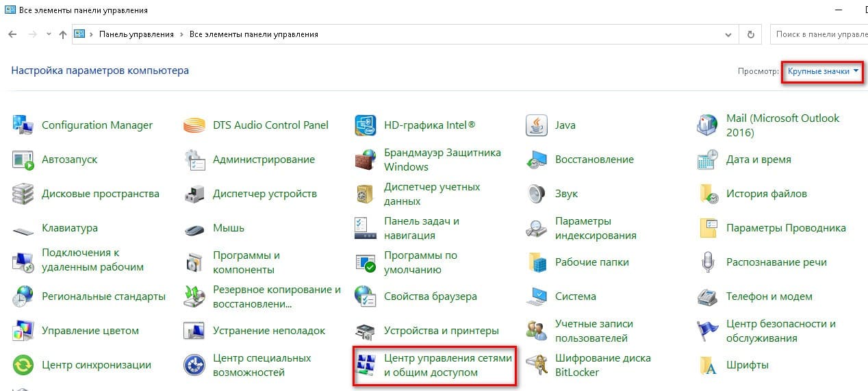This screenshot has width=868, height=391.
Task: Go forward with the Forward arrow
Action: pyautogui.click(x=32, y=34)
